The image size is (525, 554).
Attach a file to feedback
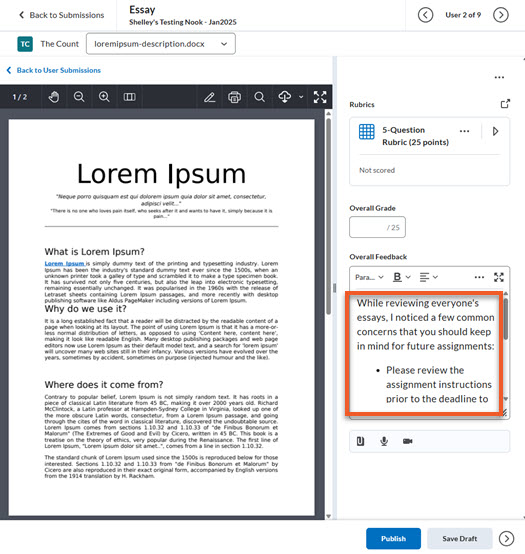360,441
